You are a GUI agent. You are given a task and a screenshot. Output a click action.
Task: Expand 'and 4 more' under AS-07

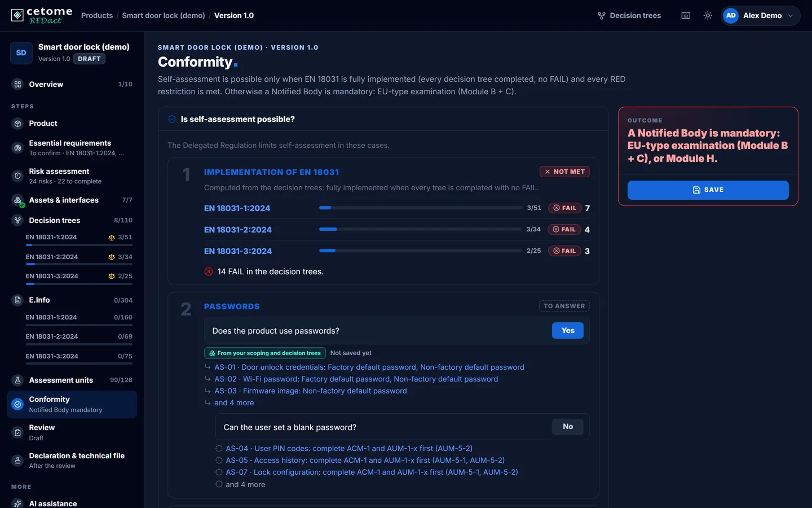pos(245,484)
